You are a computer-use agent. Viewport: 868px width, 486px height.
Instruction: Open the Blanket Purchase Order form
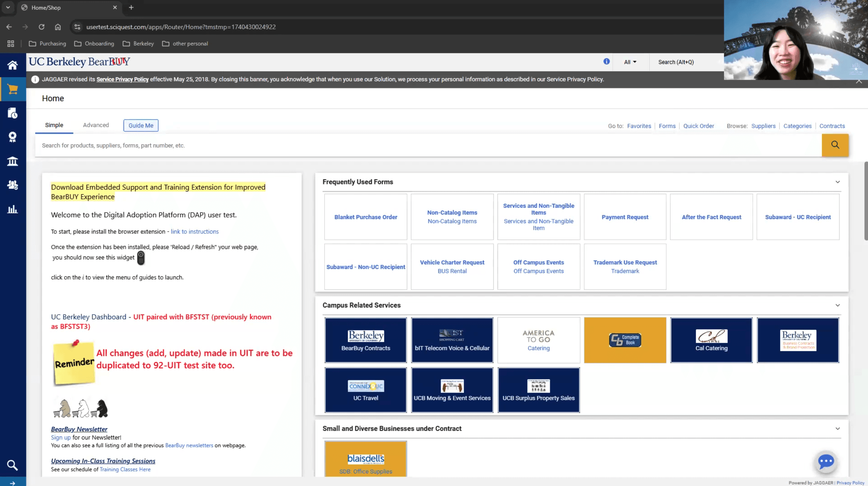tap(365, 217)
